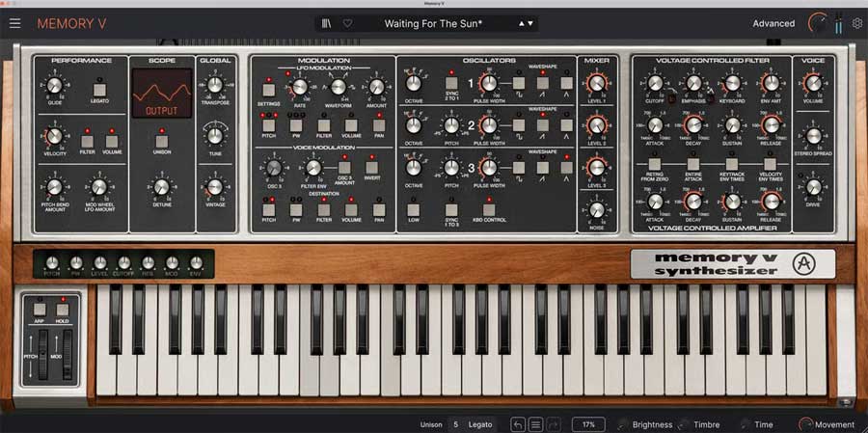868x433 pixels.
Task: Click the Noise knob in Mixer
Action: click(x=597, y=210)
